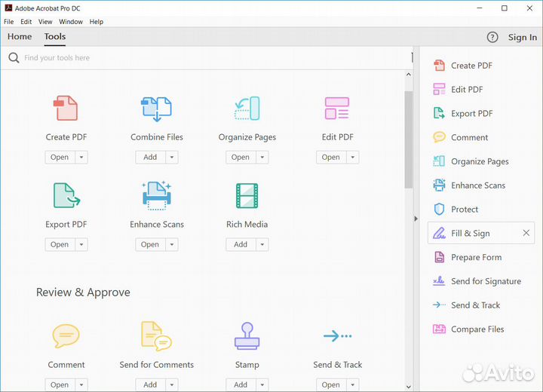Click the vertical scrollbar thumb of tools list
This screenshot has width=543, height=392.
pos(409,139)
